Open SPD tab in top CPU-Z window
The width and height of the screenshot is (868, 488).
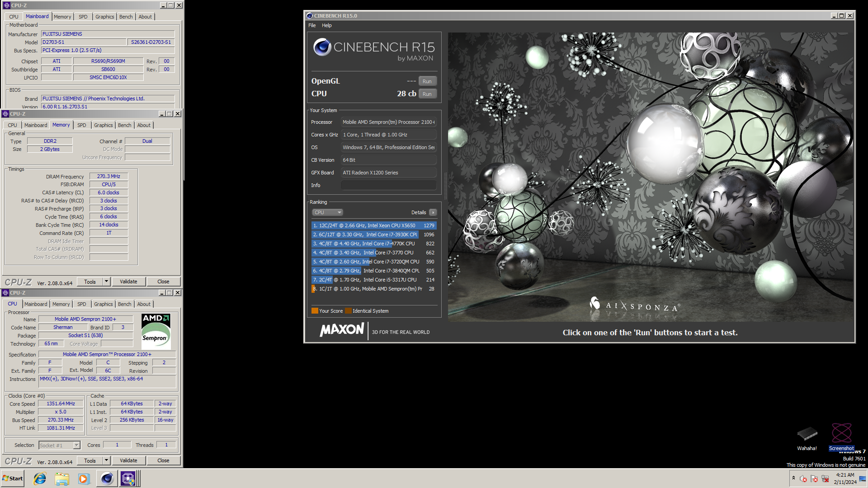[83, 17]
